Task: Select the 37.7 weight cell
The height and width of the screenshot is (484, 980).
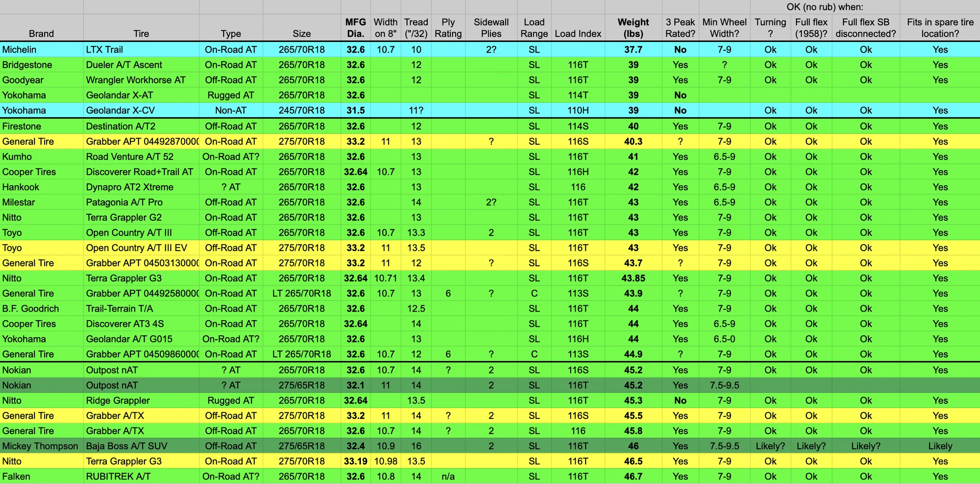Action: point(633,49)
